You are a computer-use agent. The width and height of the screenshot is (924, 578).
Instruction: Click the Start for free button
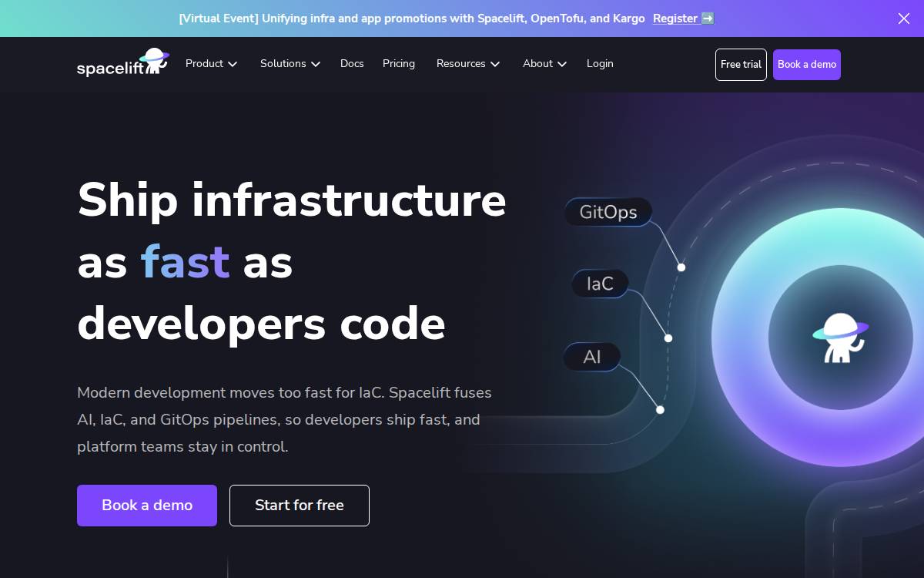[300, 506]
